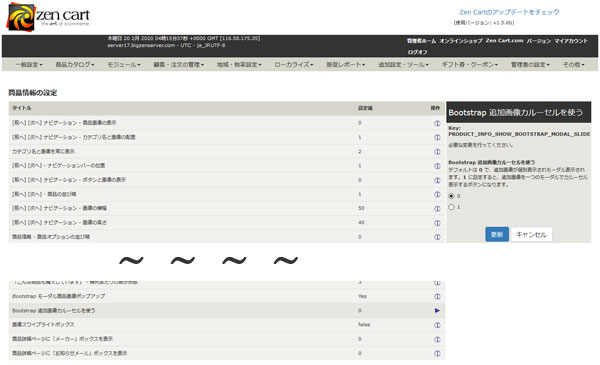Click the value 50 in the table
Image resolution: width=600 pixels, height=365 pixels.
[361, 209]
